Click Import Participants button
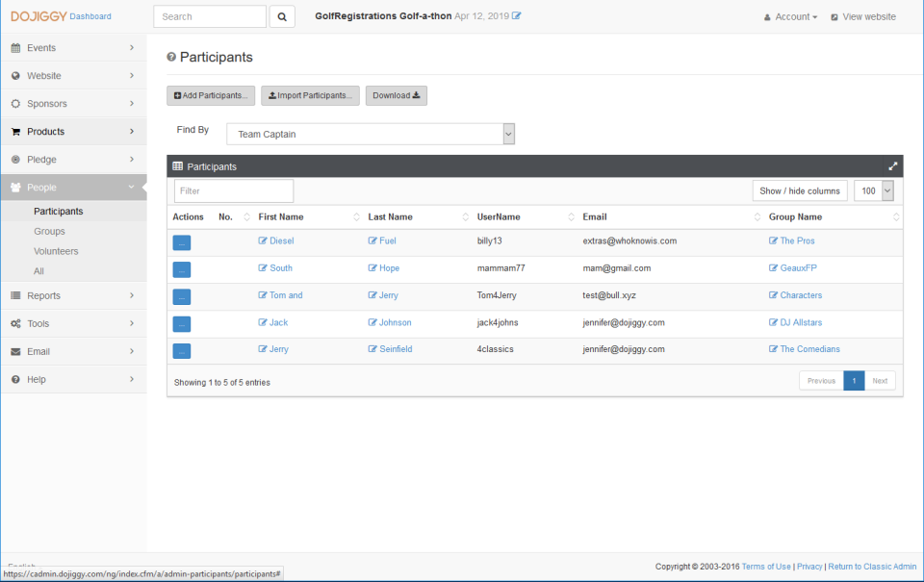This screenshot has height=582, width=924. (310, 95)
